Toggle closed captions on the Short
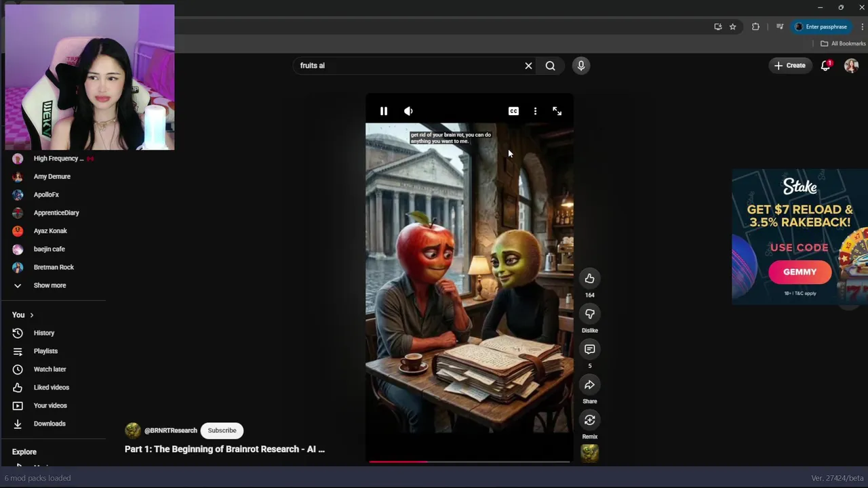The height and width of the screenshot is (488, 868). [513, 111]
